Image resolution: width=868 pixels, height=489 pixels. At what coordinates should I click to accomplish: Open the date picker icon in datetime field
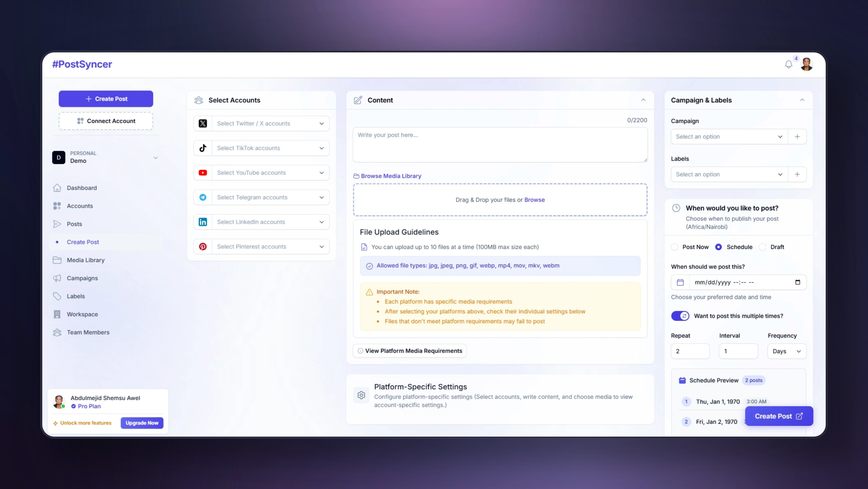click(798, 282)
